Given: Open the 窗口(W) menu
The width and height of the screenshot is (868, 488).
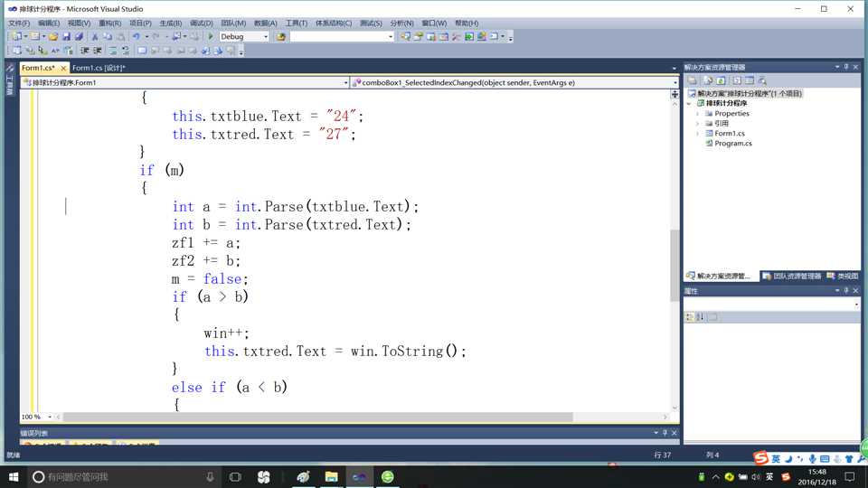Looking at the screenshot, I should 434,23.
